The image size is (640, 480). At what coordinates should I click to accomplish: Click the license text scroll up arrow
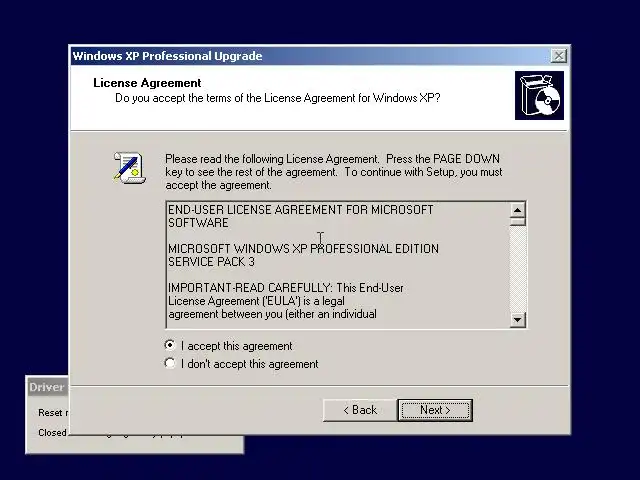click(518, 210)
